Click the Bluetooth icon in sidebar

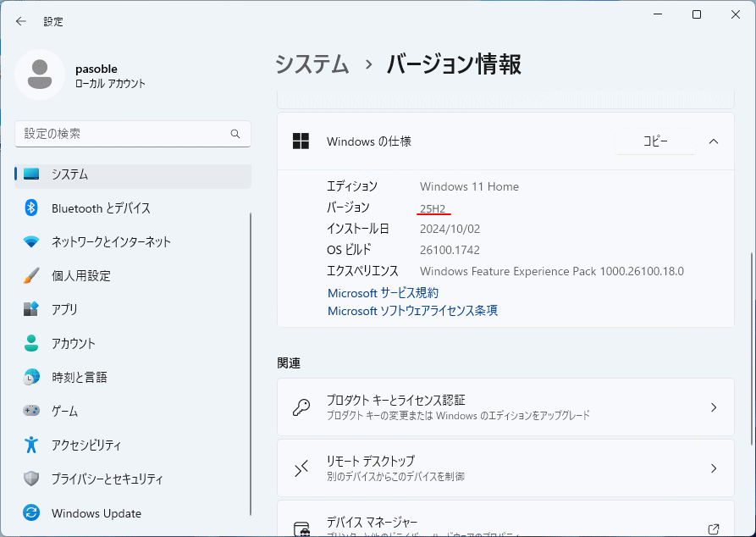click(x=31, y=208)
